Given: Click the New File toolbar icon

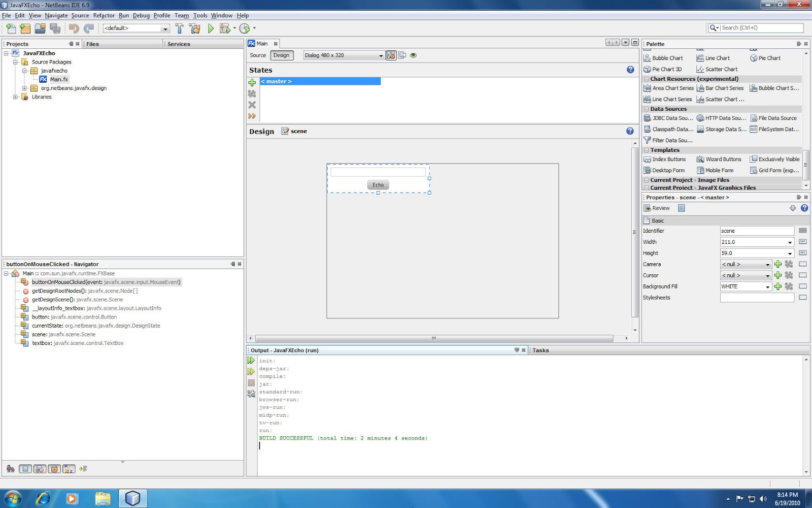Looking at the screenshot, I should (11, 28).
